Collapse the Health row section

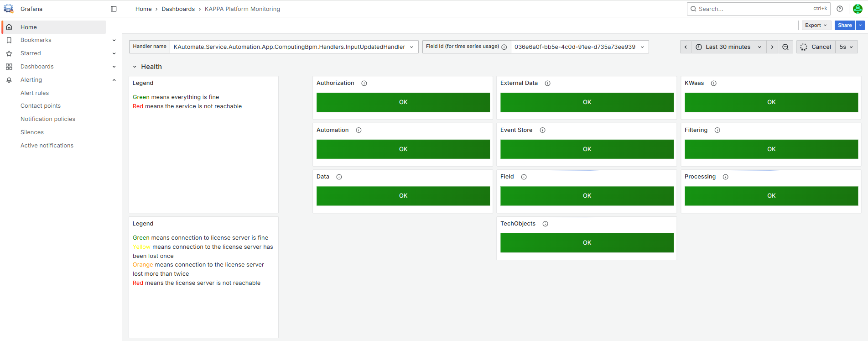point(135,67)
